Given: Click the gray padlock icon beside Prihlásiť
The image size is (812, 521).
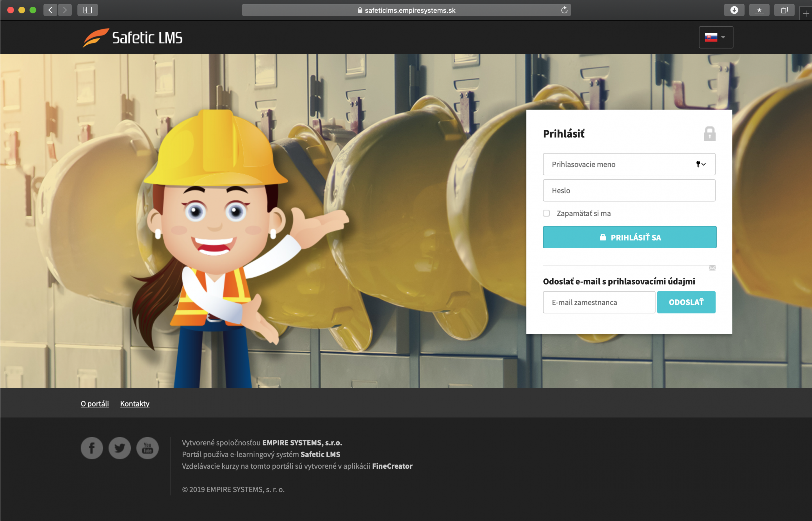Looking at the screenshot, I should [710, 134].
